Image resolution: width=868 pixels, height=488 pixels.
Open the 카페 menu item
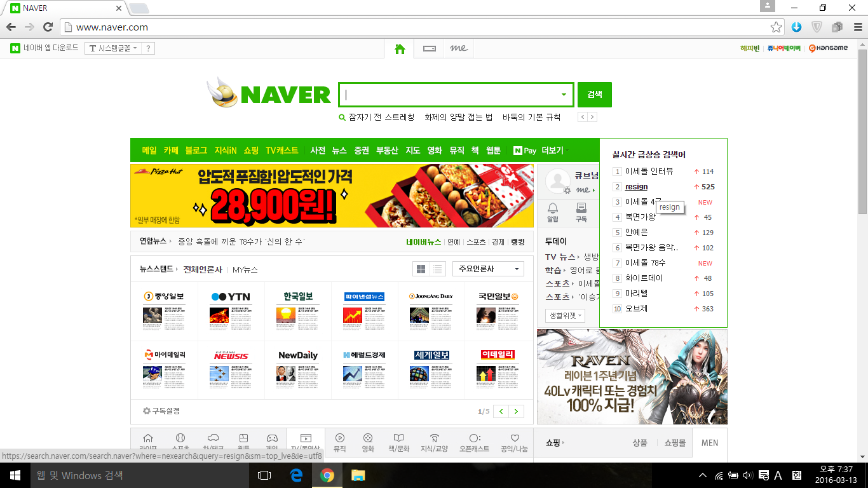(171, 151)
